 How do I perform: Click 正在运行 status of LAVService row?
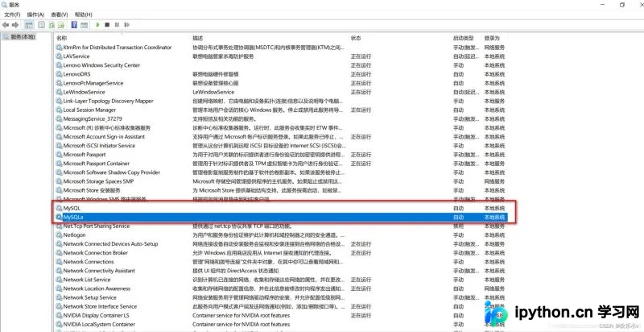361,56
